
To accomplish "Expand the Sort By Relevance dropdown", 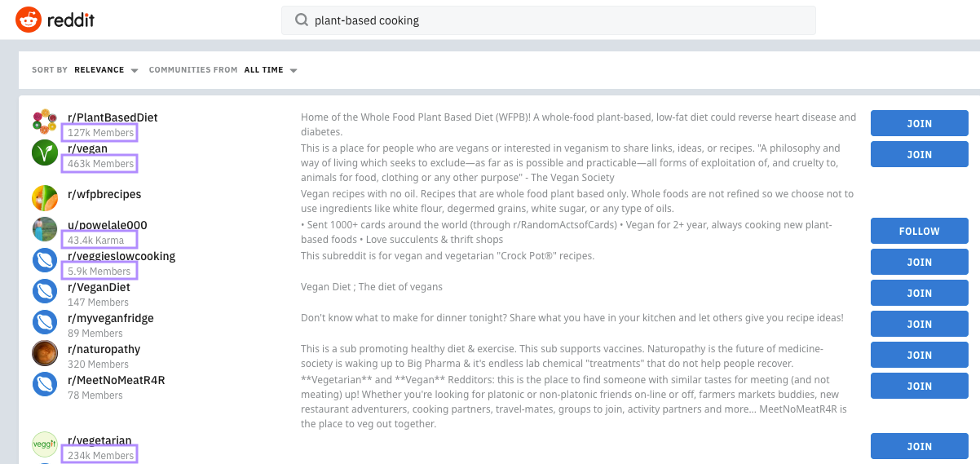I will (105, 70).
